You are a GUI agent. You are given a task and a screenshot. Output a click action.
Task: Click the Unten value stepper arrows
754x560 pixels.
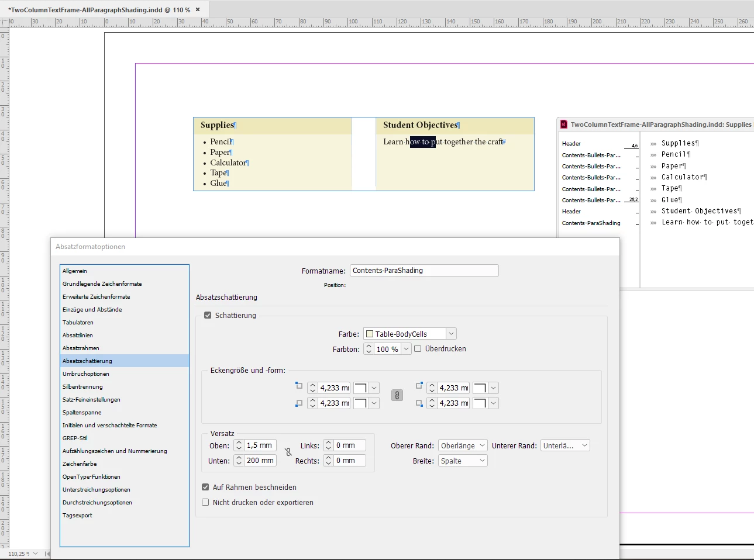239,461
